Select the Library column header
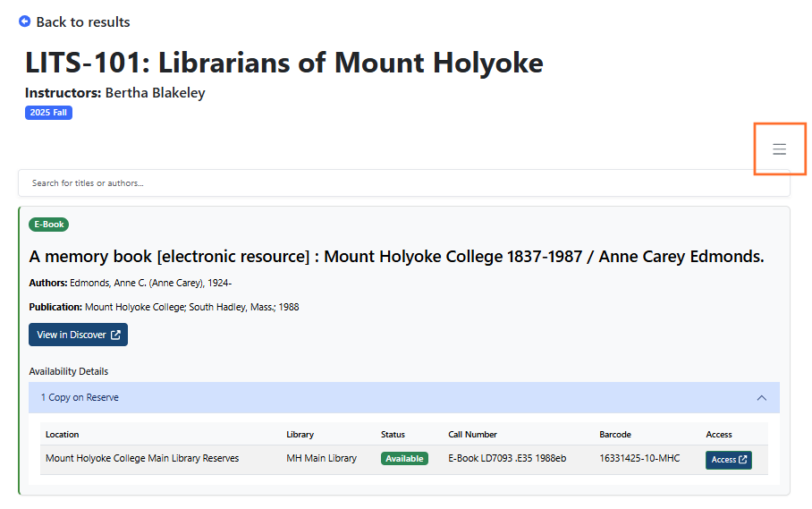Screen dimensions: 812x509 (x=300, y=435)
